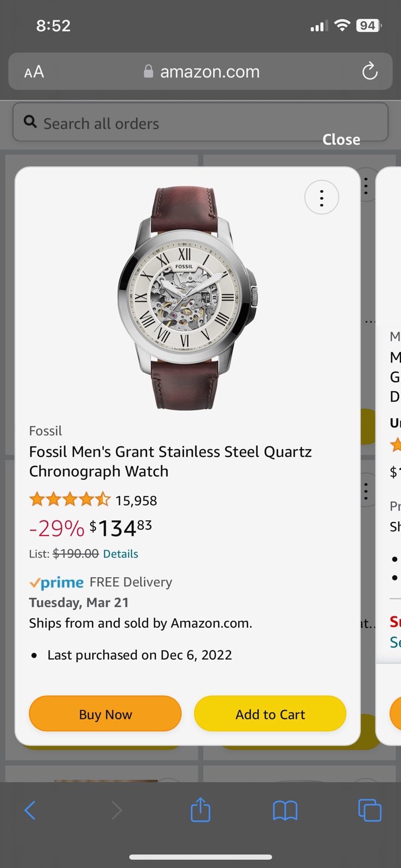Image resolution: width=401 pixels, height=868 pixels.
Task: Close the product popup
Action: pos(341,139)
